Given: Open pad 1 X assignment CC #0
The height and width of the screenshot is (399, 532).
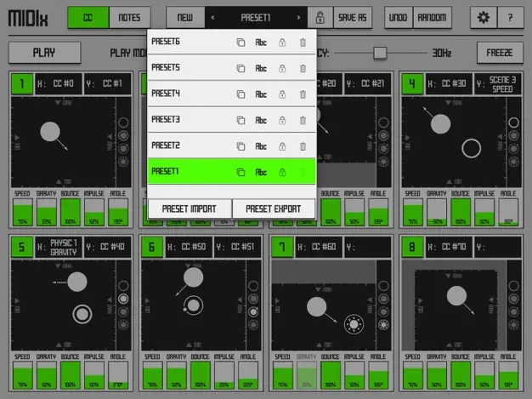Looking at the screenshot, I should coord(59,83).
